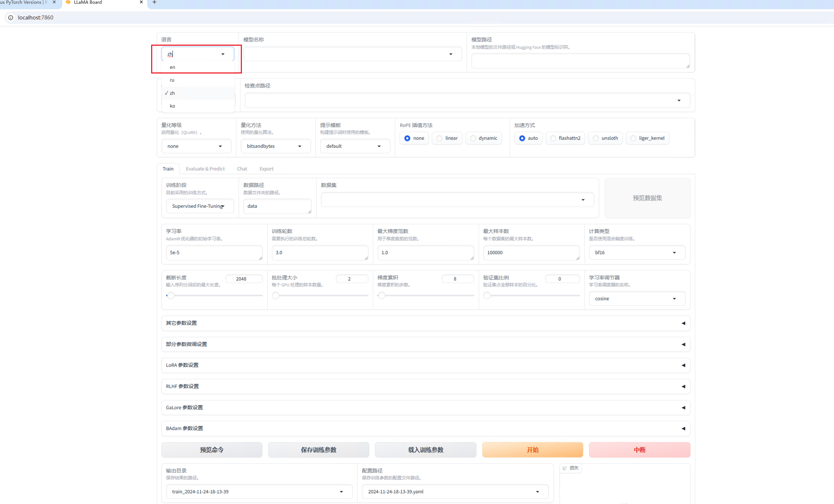The image size is (834, 504).
Task: Choose unsloth booster radio button
Action: coord(596,138)
